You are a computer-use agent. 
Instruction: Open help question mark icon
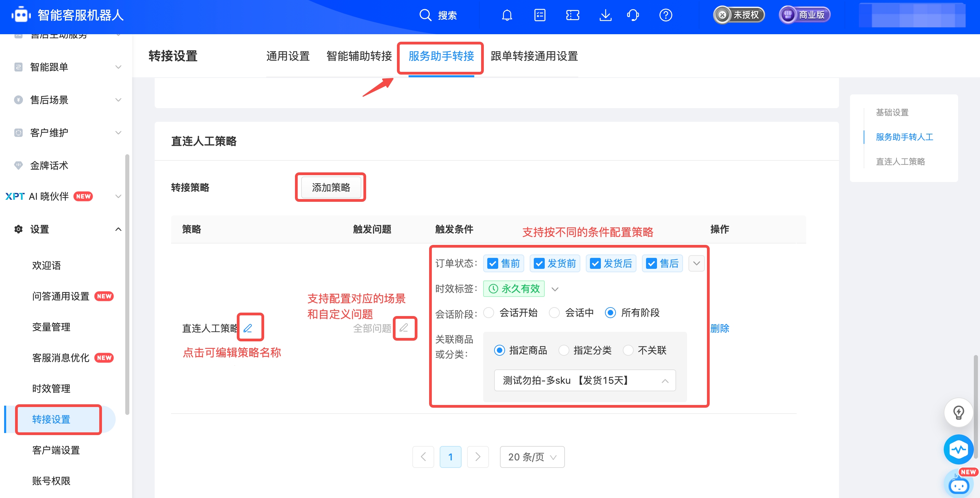click(666, 15)
